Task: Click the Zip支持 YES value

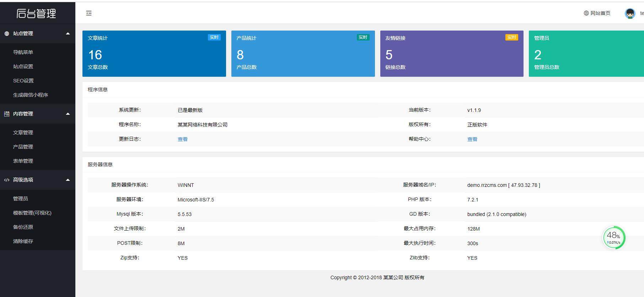Action: (183, 258)
